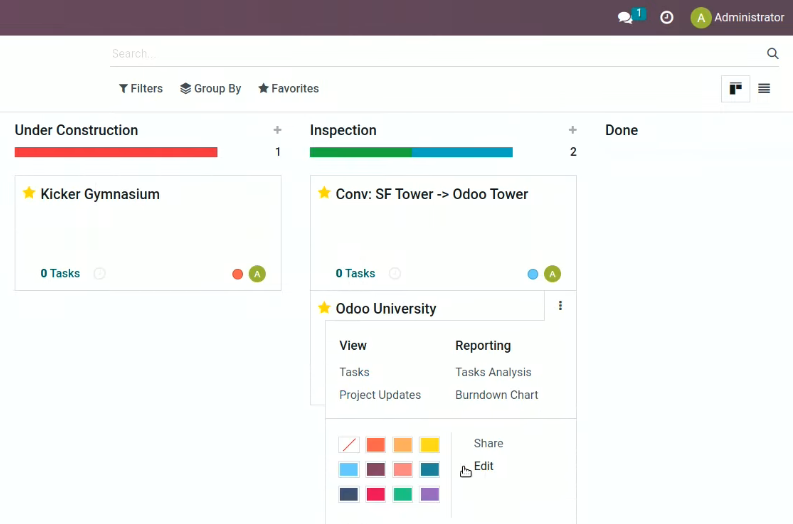Open 0 Tasks link on Kicker Gymnasium
This screenshot has height=524, width=793.
[60, 274]
